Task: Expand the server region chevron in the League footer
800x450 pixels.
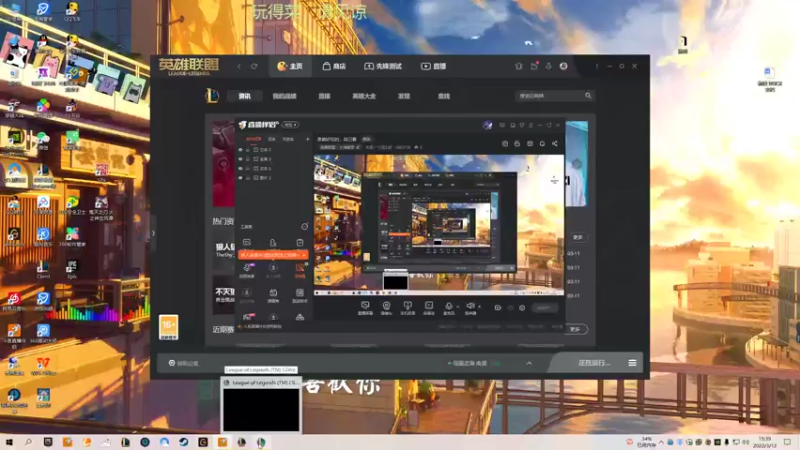Action: tap(529, 363)
